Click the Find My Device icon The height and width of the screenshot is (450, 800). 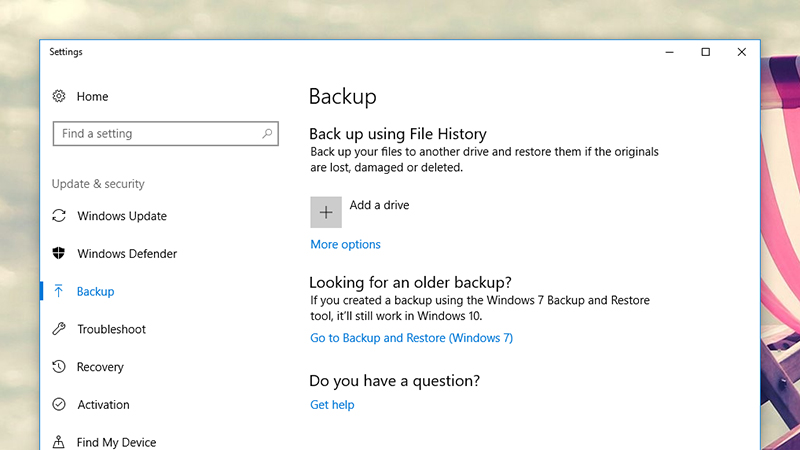[x=59, y=442]
